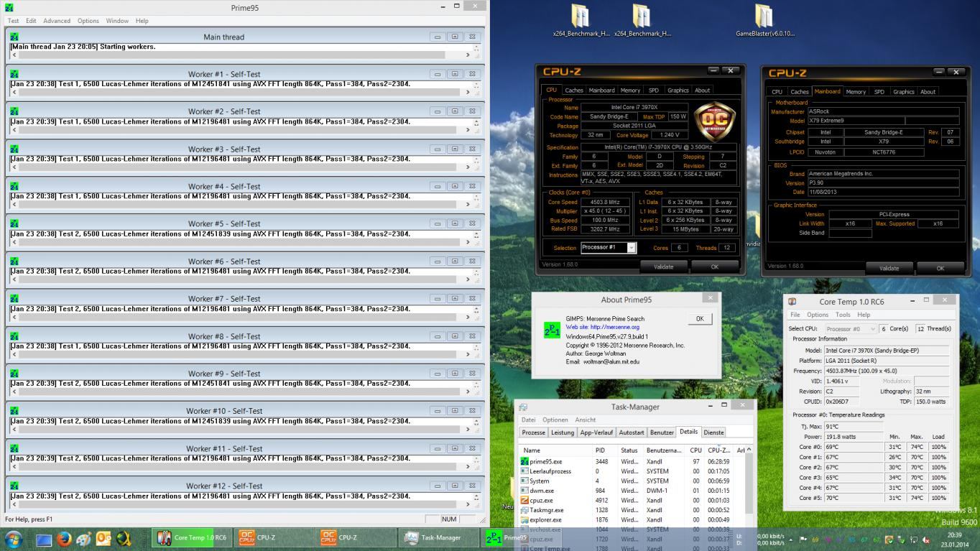
Task: Click Prime95 icon in Main thread title
Action: 14,37
